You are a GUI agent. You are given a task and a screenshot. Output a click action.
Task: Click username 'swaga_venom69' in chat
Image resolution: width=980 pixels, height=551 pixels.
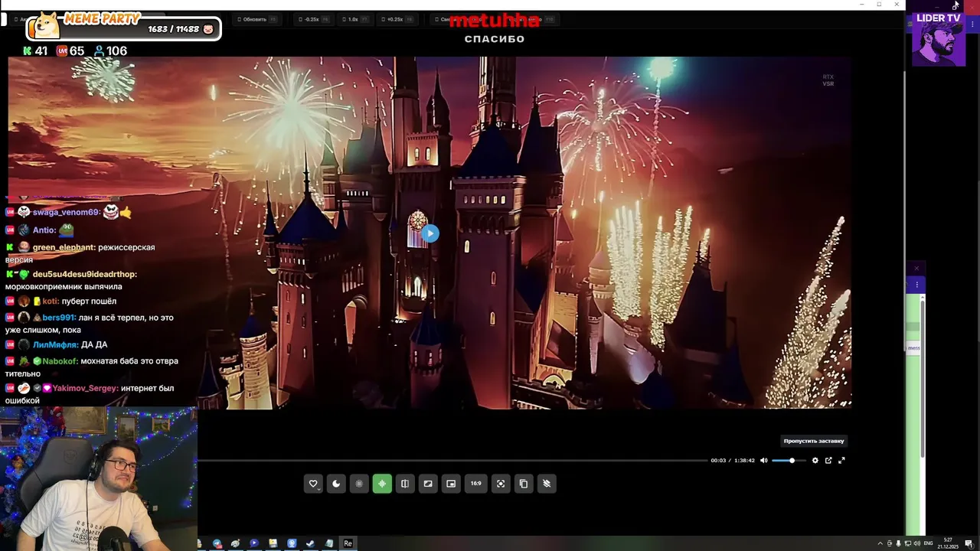click(x=66, y=212)
